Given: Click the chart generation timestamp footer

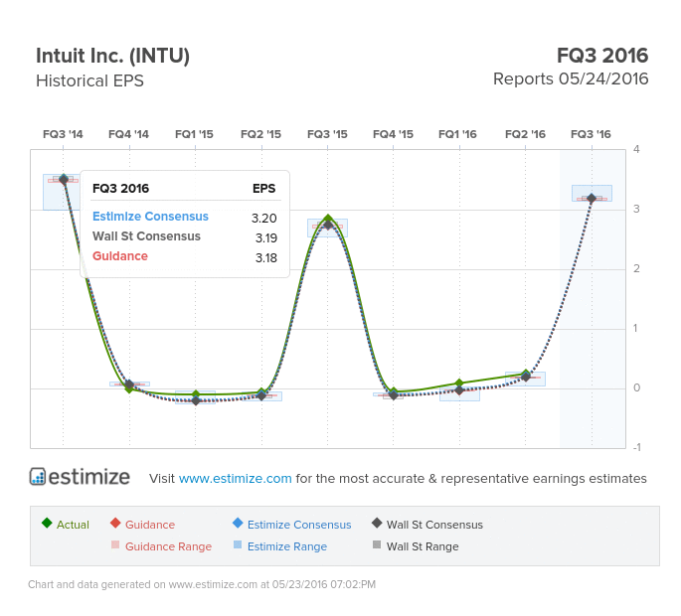Looking at the screenshot, I should click(x=202, y=584).
